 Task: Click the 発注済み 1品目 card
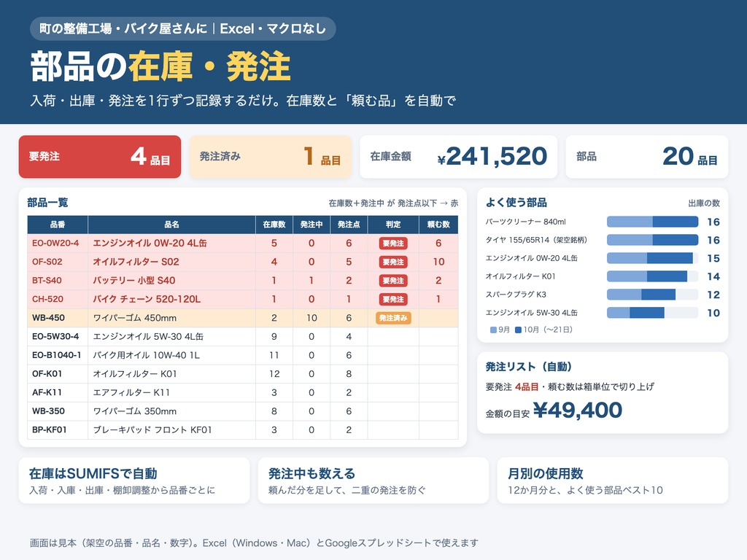tap(270, 157)
